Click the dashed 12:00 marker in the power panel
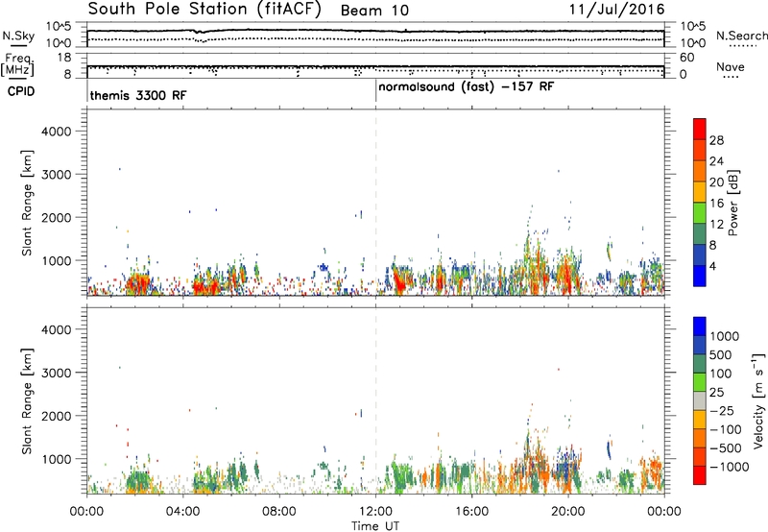The image size is (768, 532). point(375,203)
